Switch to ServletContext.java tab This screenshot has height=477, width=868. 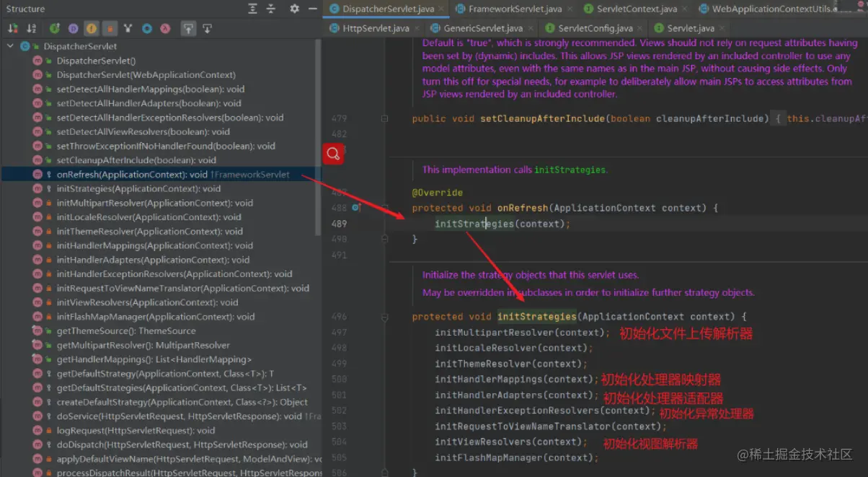637,9
